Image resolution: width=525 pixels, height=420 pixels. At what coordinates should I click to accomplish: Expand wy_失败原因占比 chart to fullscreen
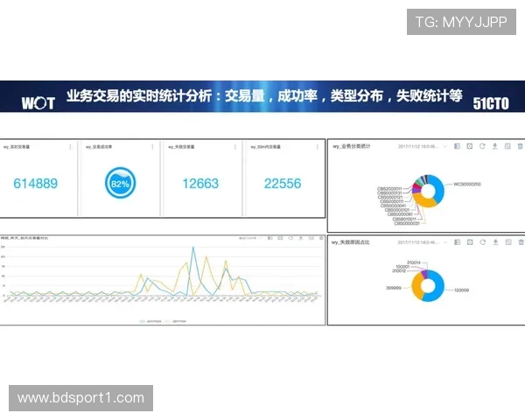[x=508, y=242]
